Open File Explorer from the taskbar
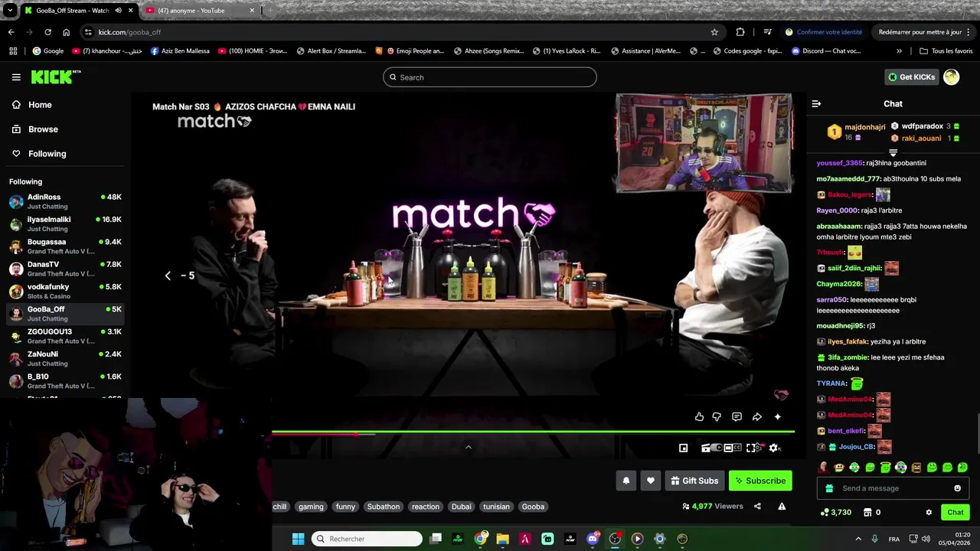 [x=503, y=539]
